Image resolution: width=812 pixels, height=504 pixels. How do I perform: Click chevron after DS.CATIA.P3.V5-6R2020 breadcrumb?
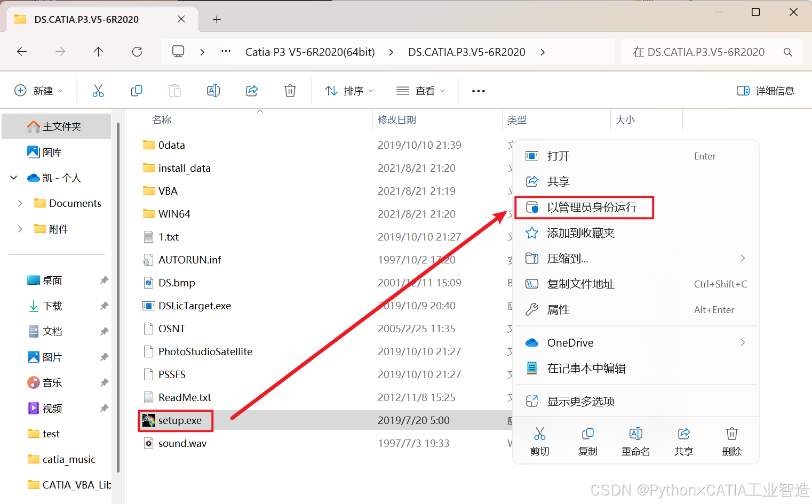pos(543,52)
